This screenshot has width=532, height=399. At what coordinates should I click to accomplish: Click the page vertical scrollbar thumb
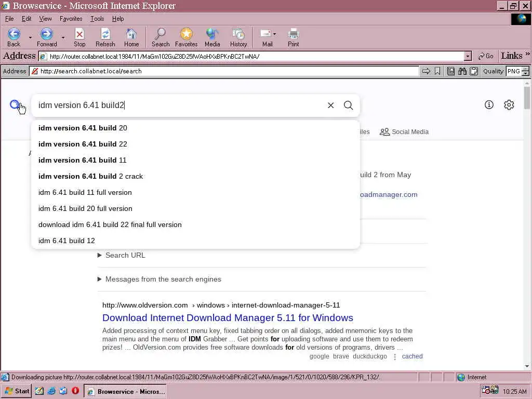point(527,98)
